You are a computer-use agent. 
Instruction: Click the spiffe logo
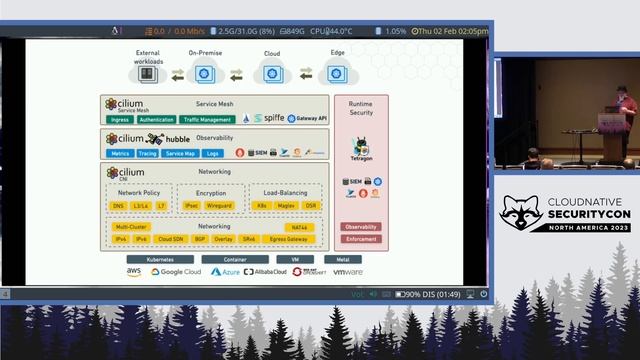coord(269,118)
